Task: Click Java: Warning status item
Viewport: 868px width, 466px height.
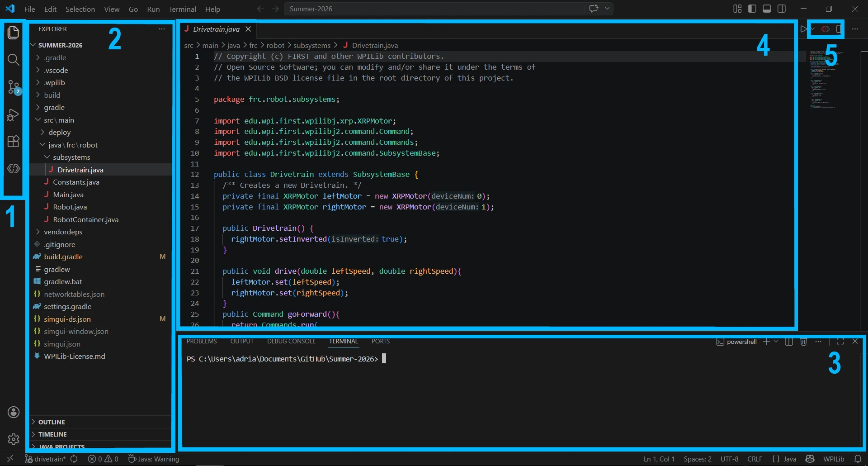Action: click(154, 459)
